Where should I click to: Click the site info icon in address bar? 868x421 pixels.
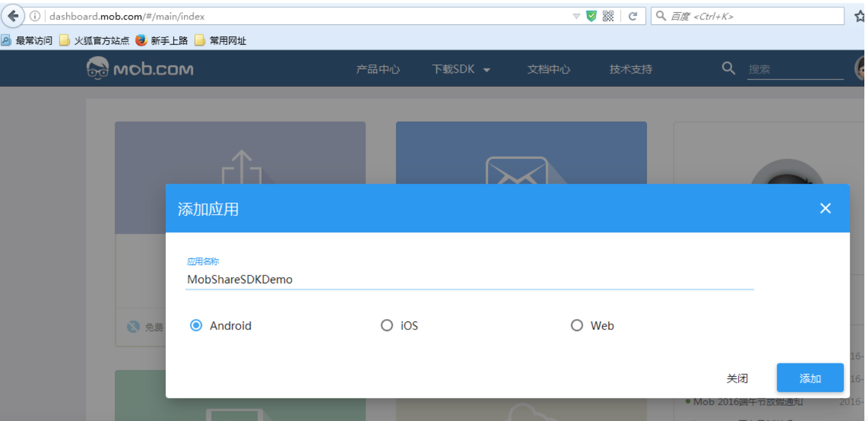pos(35,16)
